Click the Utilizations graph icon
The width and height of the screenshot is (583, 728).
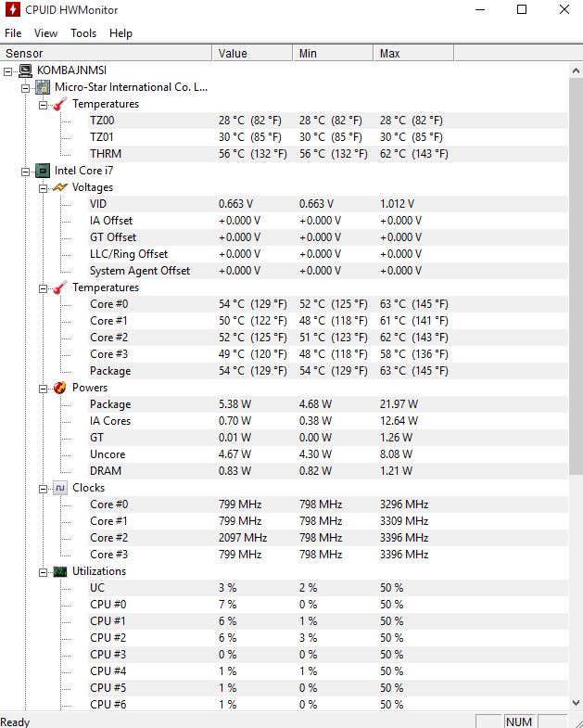point(60,571)
